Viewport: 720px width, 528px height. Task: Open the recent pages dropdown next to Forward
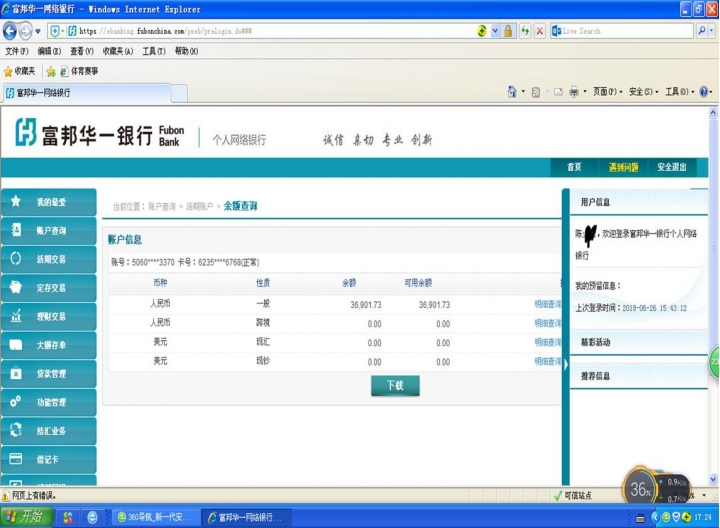[38, 31]
